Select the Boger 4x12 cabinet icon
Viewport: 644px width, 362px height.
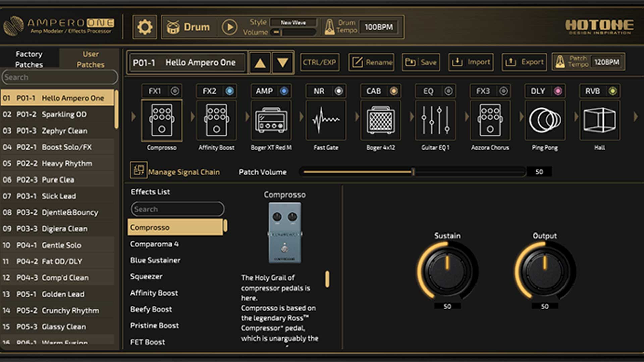coord(380,120)
